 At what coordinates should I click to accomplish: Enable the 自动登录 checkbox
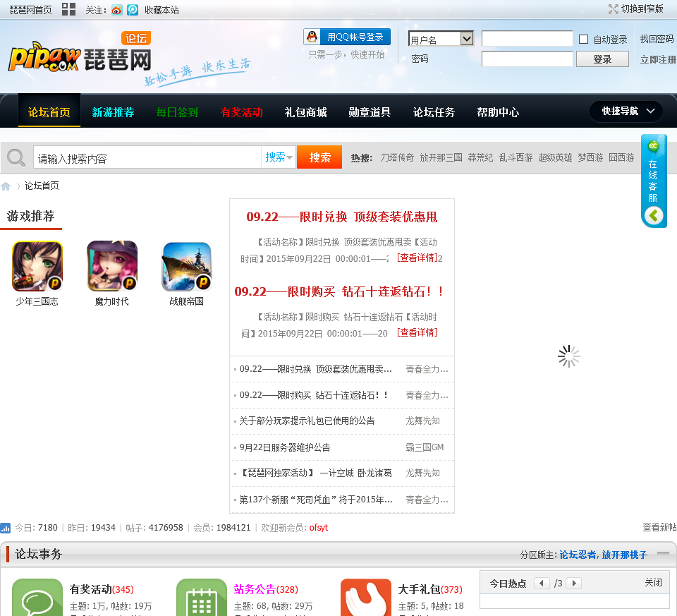[583, 40]
